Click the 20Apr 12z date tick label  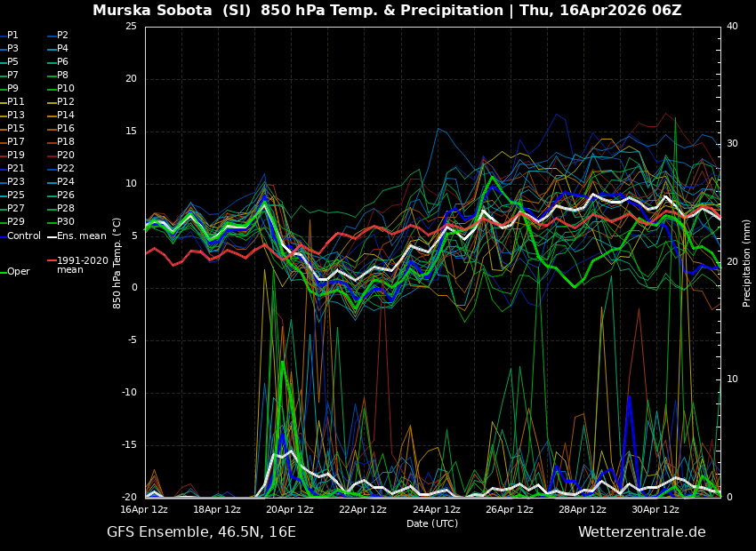[x=290, y=510]
